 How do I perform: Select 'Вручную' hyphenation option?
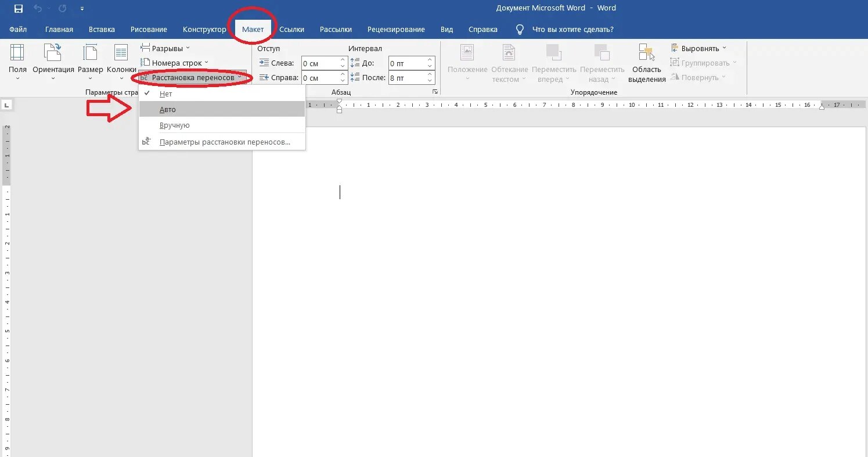coord(222,125)
